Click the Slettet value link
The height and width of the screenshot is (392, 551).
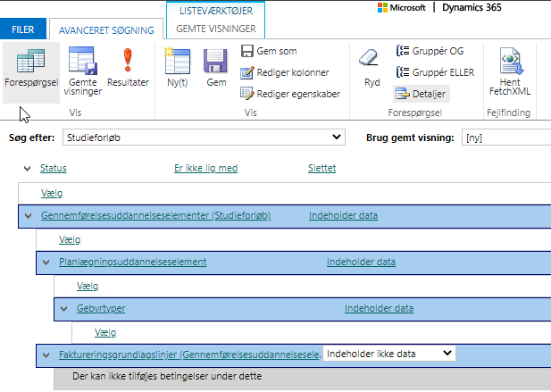coord(321,168)
